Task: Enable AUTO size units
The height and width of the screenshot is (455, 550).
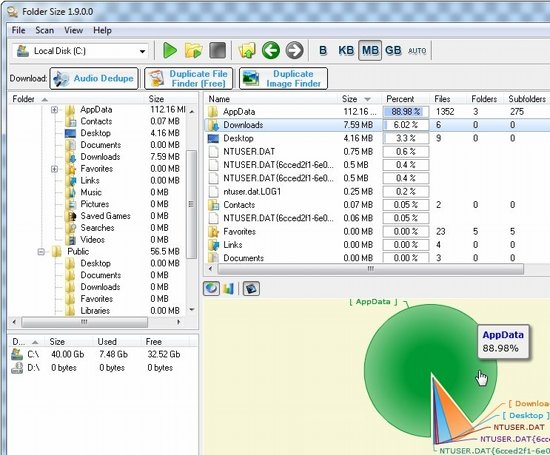Action: point(417,51)
